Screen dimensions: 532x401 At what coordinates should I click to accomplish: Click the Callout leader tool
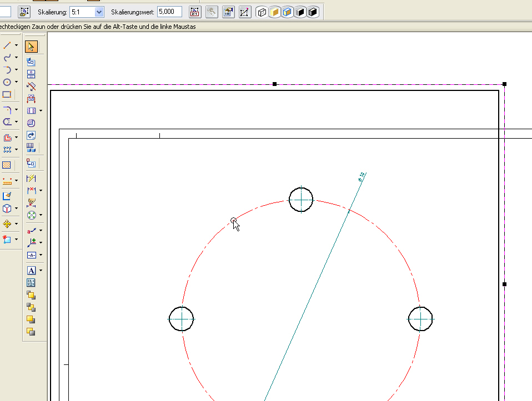[31, 231]
